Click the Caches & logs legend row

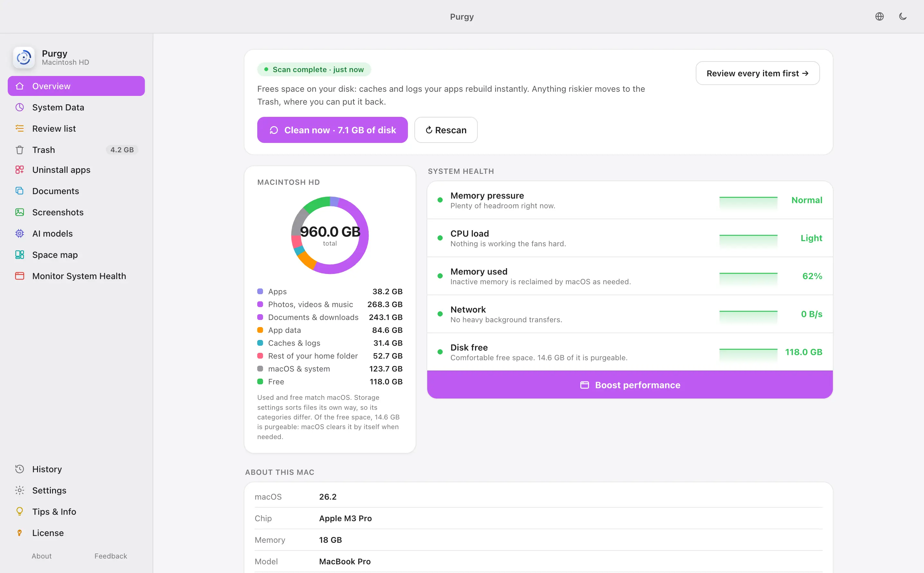point(330,343)
